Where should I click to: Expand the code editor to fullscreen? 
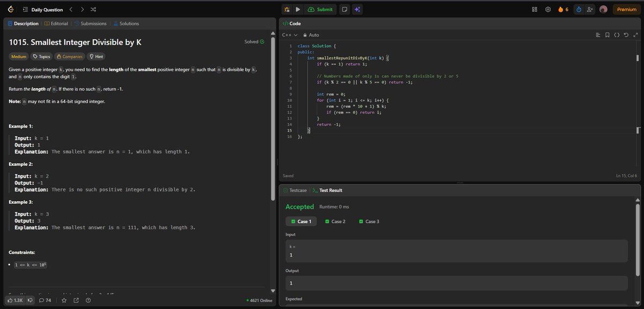(635, 35)
